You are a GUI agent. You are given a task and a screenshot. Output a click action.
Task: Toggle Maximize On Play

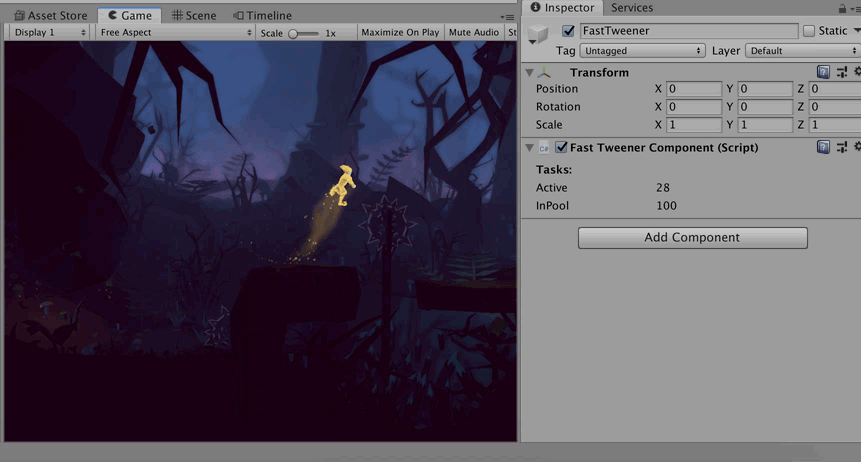(x=400, y=32)
